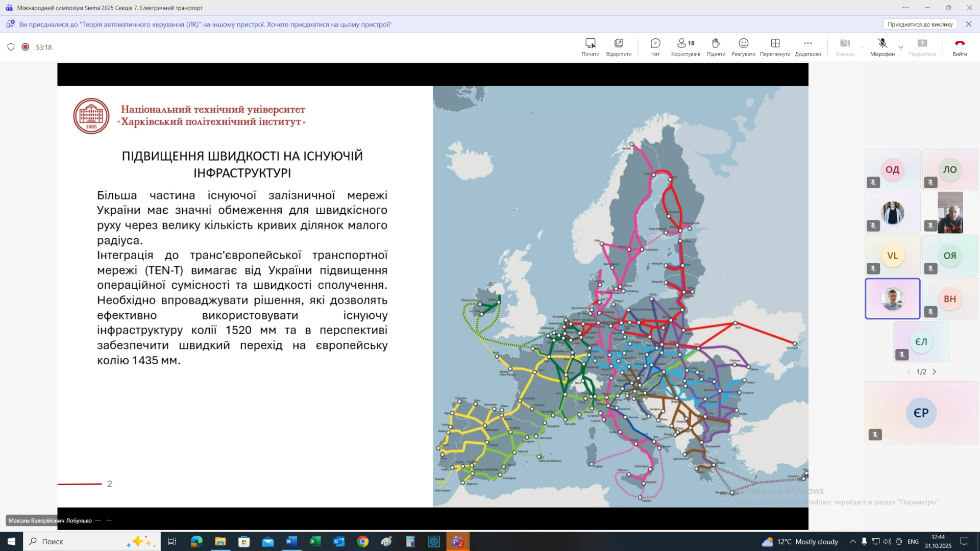Raise hand with the Підняти icon

click(x=716, y=46)
